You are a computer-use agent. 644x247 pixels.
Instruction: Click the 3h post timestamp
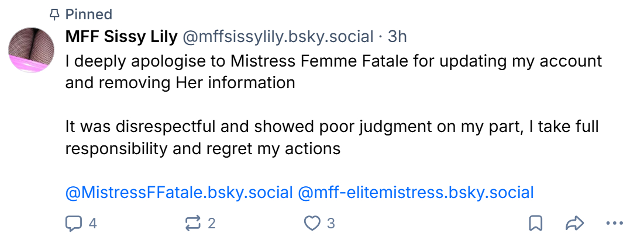tap(397, 37)
